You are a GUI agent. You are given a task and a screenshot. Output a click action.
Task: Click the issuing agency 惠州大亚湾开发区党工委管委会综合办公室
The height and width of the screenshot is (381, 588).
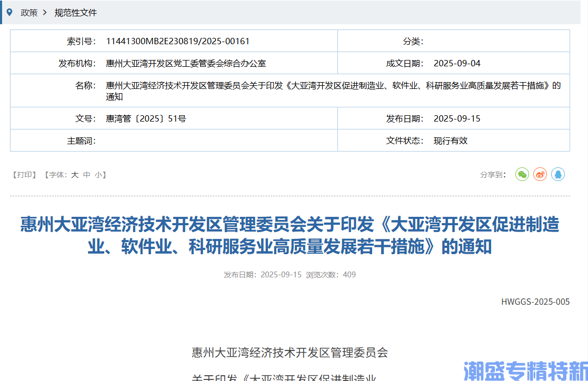186,63
